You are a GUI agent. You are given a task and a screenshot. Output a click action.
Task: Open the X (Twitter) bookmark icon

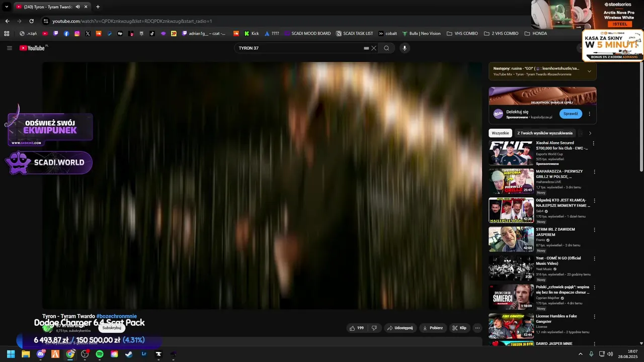coord(88,34)
